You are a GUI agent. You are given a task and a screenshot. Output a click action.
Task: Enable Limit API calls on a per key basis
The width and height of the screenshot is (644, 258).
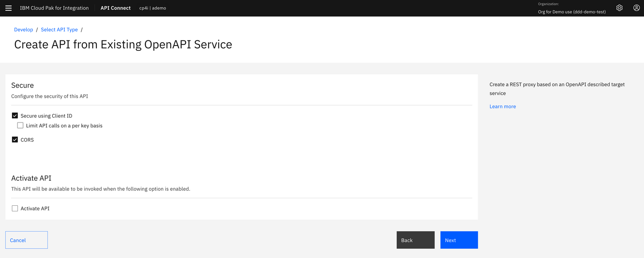point(20,125)
